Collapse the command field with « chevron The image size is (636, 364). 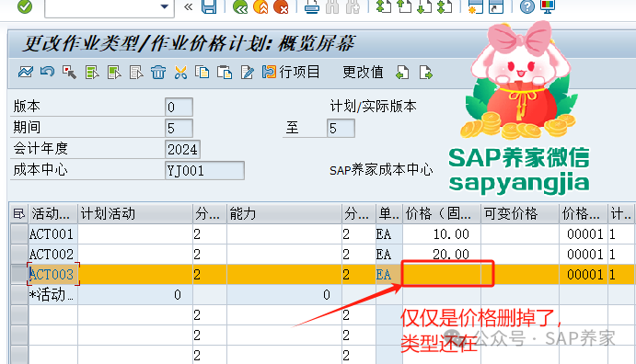coord(188,6)
